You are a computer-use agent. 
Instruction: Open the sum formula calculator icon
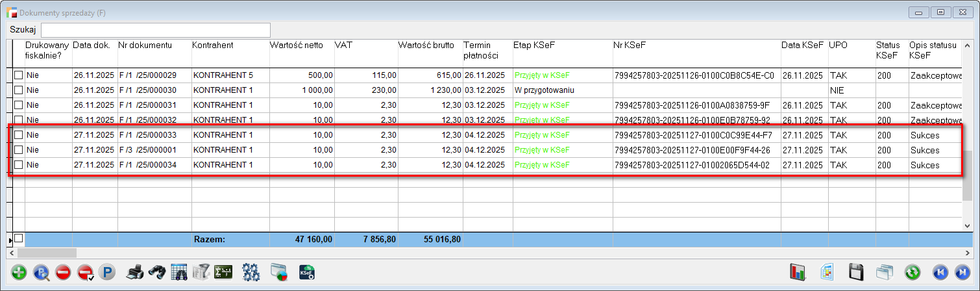pyautogui.click(x=223, y=272)
